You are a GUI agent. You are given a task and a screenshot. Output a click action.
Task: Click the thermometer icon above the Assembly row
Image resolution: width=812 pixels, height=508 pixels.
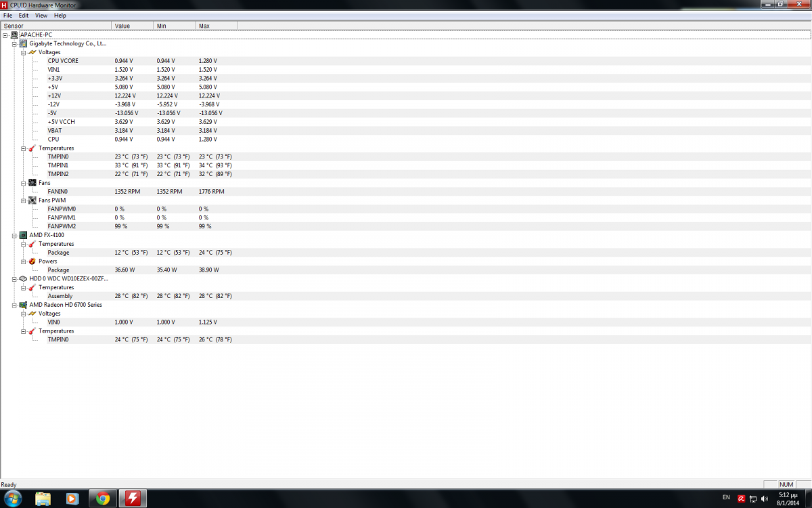32,287
